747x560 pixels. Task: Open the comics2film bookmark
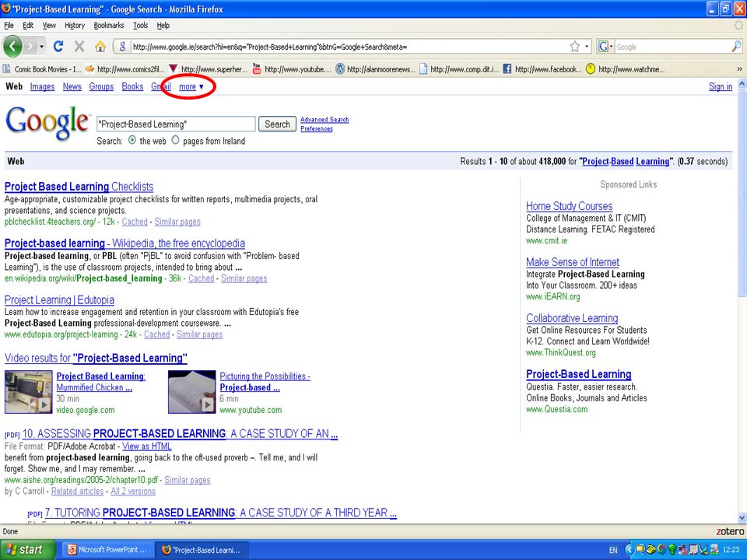[124, 69]
